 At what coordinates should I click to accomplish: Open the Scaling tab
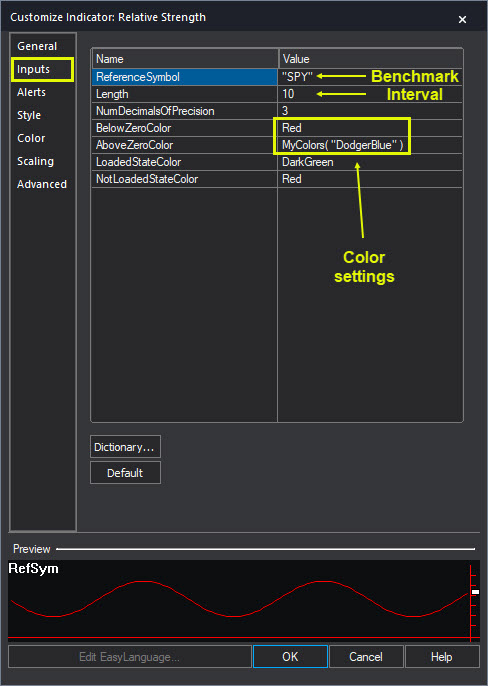(35, 161)
